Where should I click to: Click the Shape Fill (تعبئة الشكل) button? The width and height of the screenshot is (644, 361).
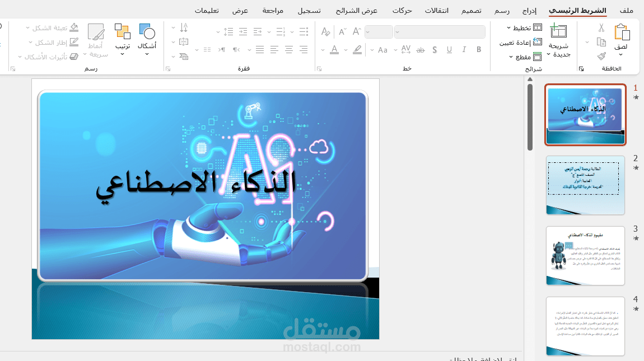(52, 27)
